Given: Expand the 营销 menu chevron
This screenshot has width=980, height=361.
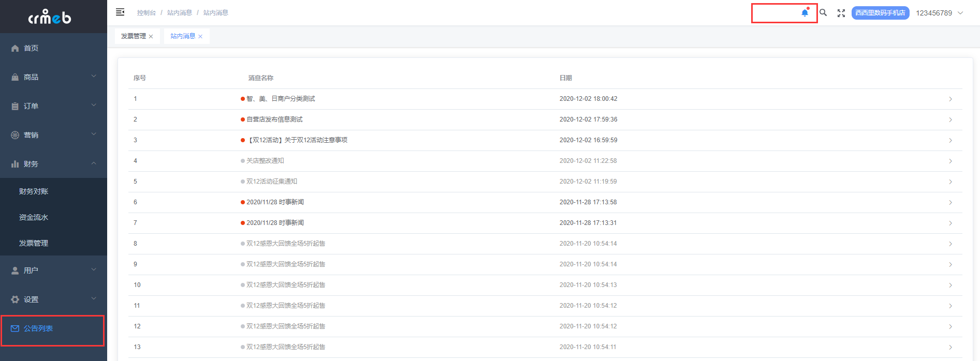Looking at the screenshot, I should coord(94,134).
